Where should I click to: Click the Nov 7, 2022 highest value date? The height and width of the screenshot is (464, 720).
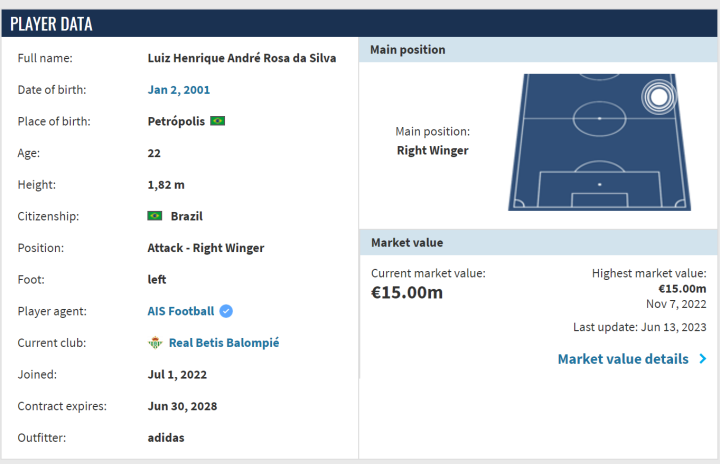click(x=676, y=304)
